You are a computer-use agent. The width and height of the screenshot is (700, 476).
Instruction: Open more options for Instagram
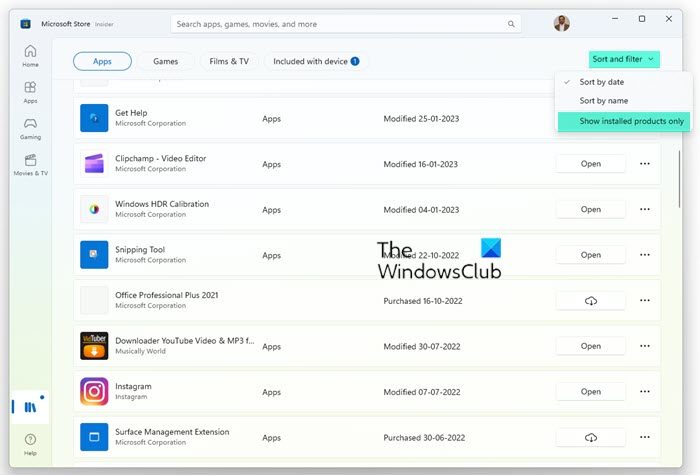[645, 392]
